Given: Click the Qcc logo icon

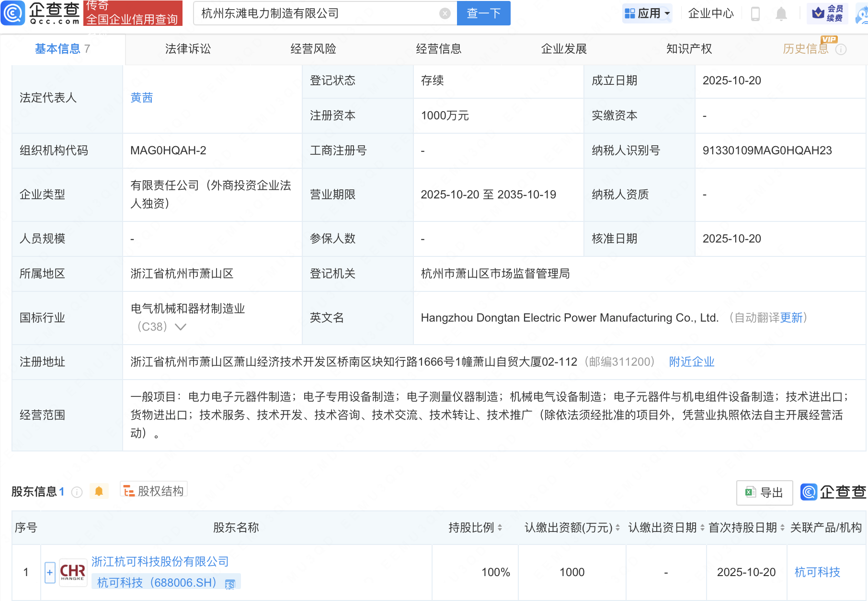Looking at the screenshot, I should pyautogui.click(x=13, y=13).
